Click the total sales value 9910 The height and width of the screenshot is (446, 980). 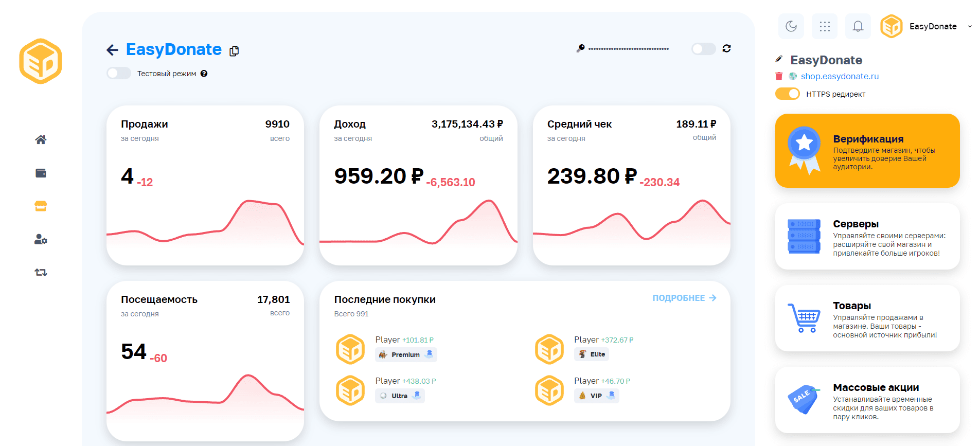(277, 124)
